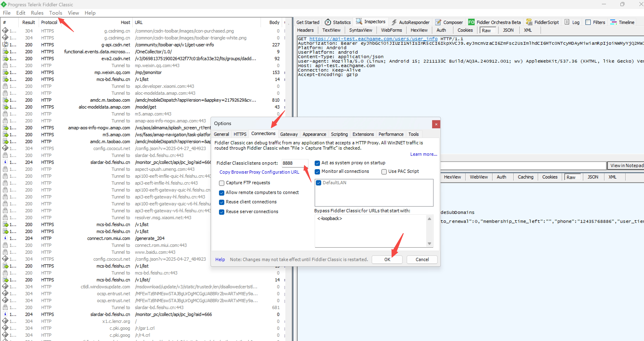Click the Composer pencil icon
644x341 pixels.
438,22
